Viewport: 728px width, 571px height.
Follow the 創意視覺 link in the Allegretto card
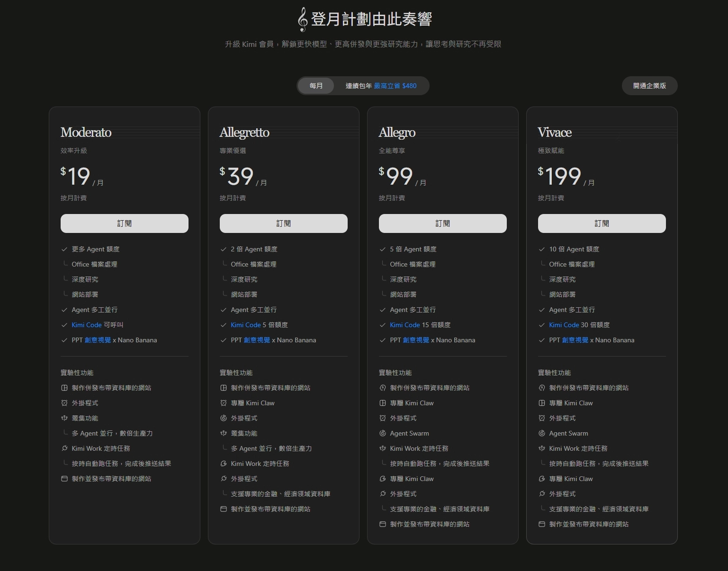257,340
